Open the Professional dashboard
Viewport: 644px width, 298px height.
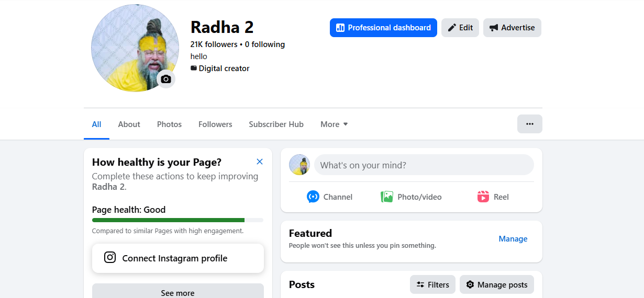383,28
